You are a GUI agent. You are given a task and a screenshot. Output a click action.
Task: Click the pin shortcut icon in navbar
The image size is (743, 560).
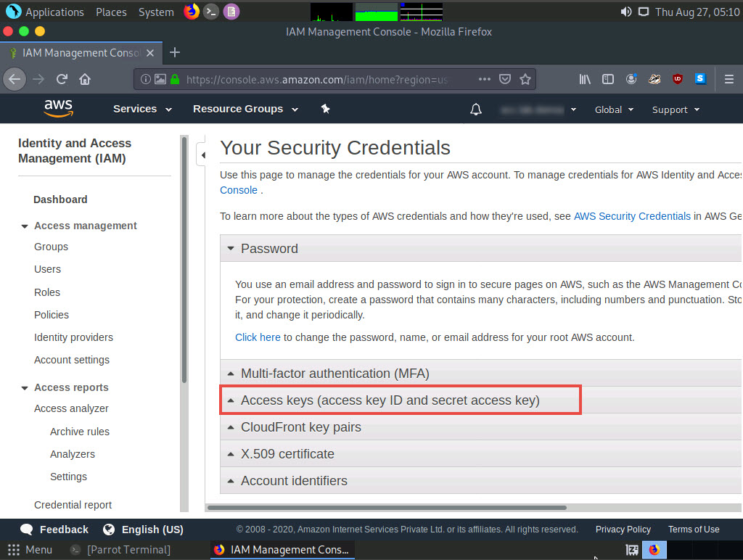[x=326, y=109]
